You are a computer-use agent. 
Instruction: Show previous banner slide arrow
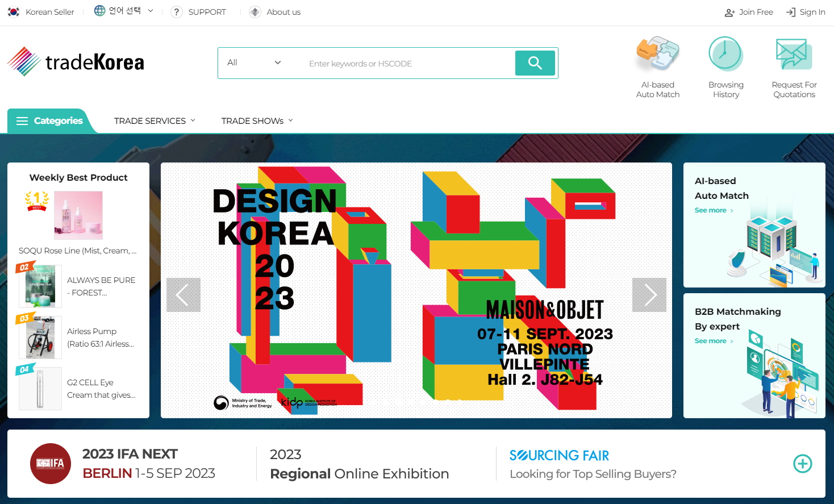(184, 295)
